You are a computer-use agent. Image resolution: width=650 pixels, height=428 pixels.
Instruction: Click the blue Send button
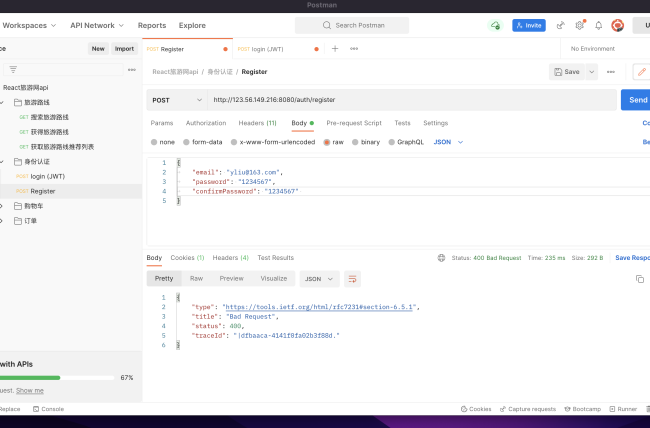(x=634, y=100)
